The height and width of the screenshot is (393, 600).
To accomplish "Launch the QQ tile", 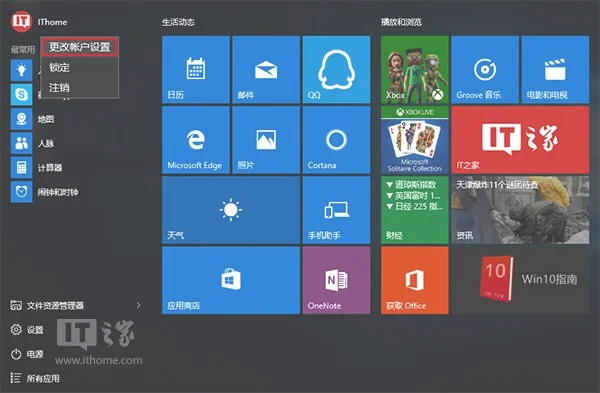I will click(x=336, y=70).
